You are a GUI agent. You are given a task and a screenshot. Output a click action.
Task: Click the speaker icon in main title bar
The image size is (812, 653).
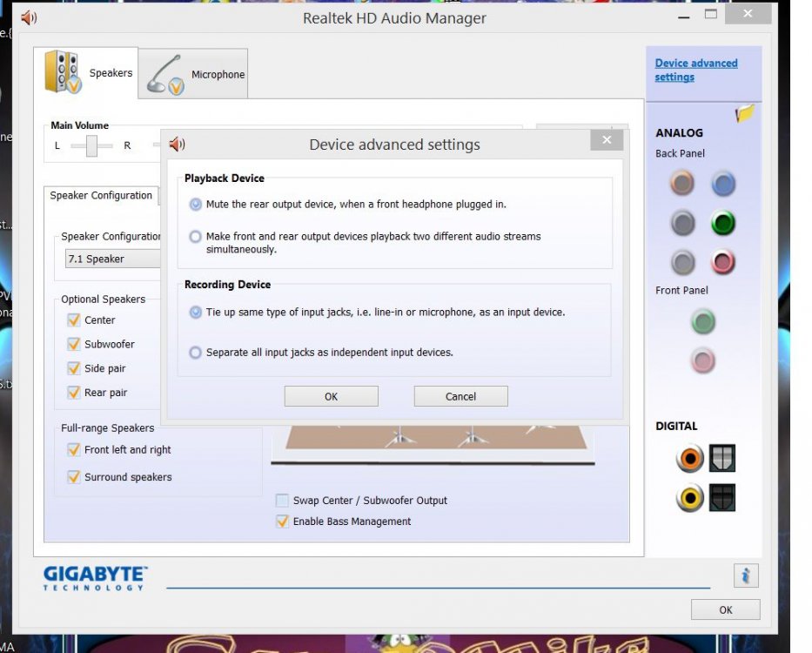pos(29,18)
